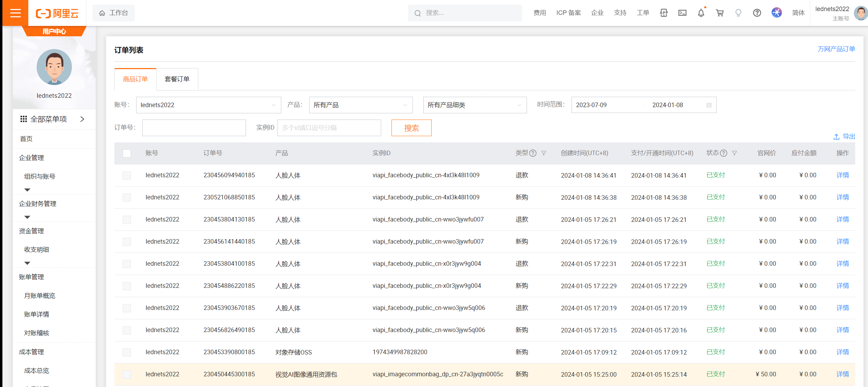Select order 230456094940185 checkbox

(x=127, y=176)
